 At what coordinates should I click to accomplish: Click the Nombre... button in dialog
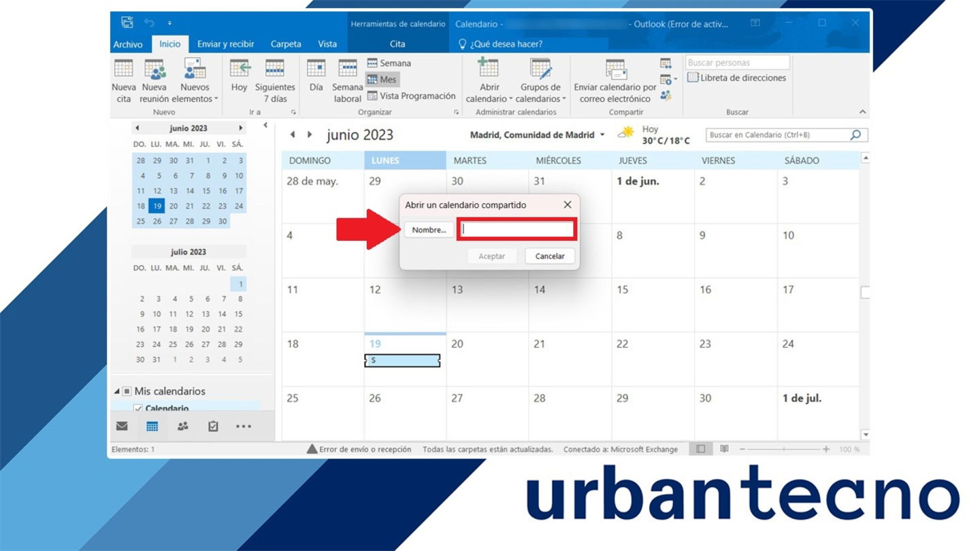pyautogui.click(x=429, y=230)
